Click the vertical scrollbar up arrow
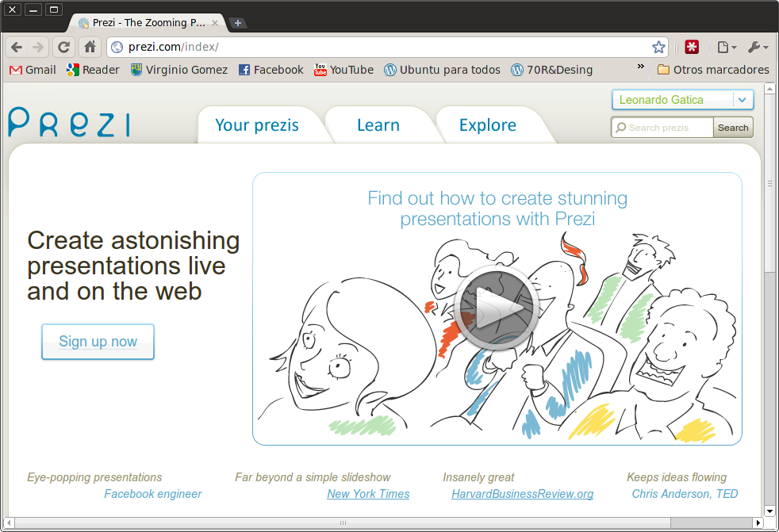 [769, 89]
